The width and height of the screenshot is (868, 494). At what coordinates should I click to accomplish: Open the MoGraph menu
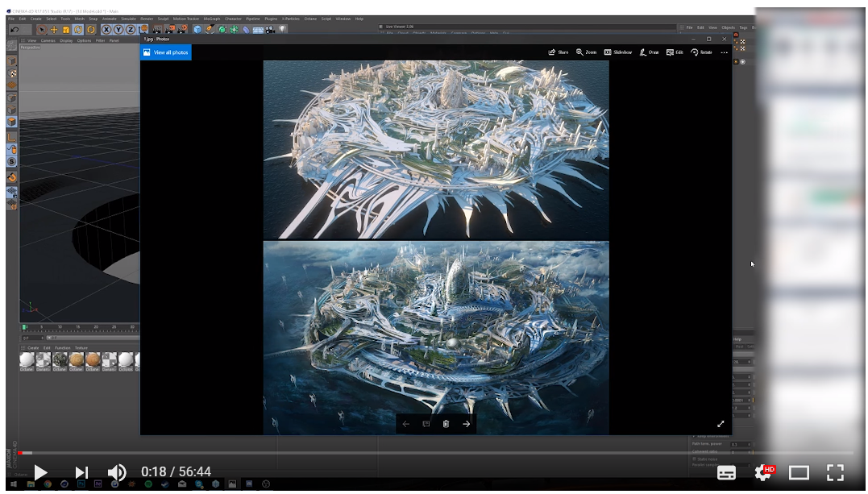tap(212, 19)
